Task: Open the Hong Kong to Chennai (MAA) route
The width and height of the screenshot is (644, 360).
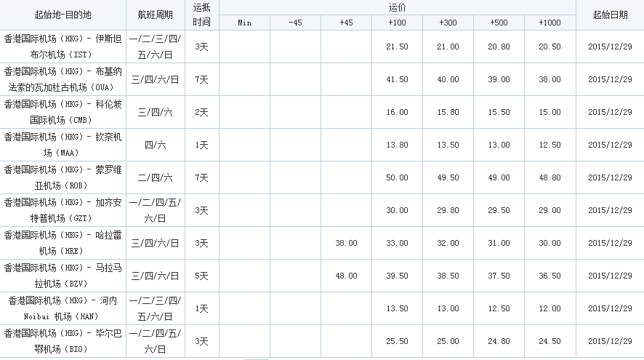Action: [63, 145]
